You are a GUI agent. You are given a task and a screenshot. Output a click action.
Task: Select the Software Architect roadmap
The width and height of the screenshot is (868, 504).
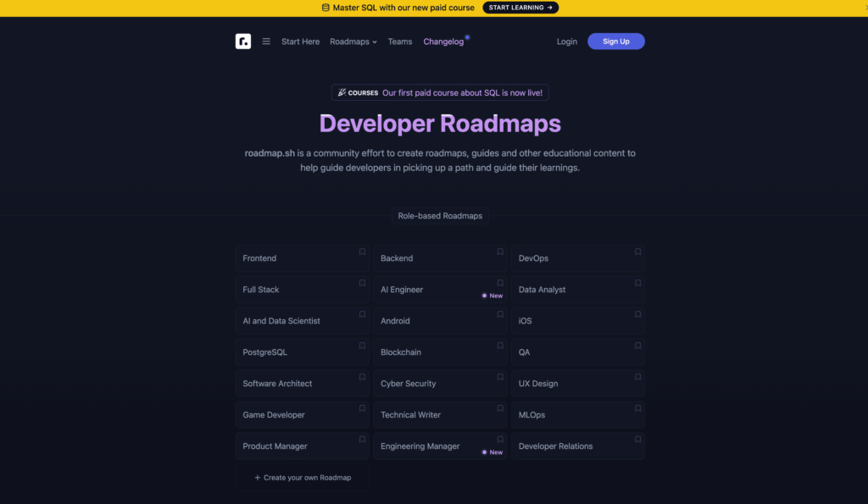[x=303, y=384]
